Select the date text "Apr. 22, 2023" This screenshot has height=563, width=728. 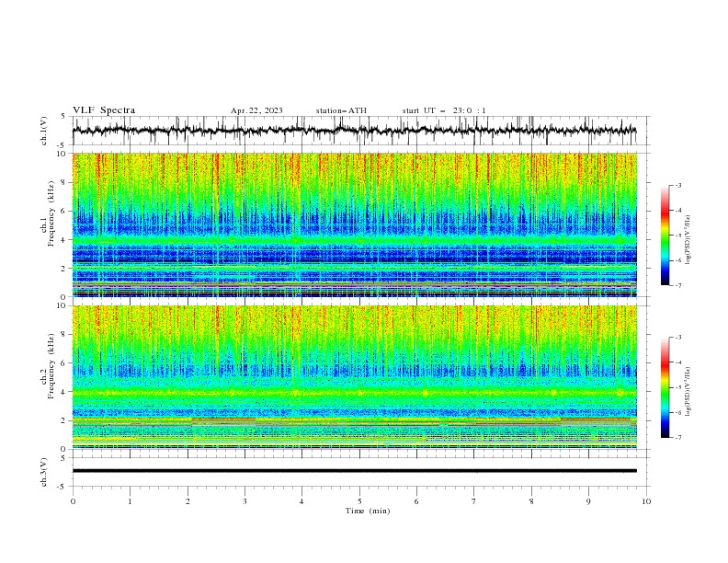coord(256,110)
